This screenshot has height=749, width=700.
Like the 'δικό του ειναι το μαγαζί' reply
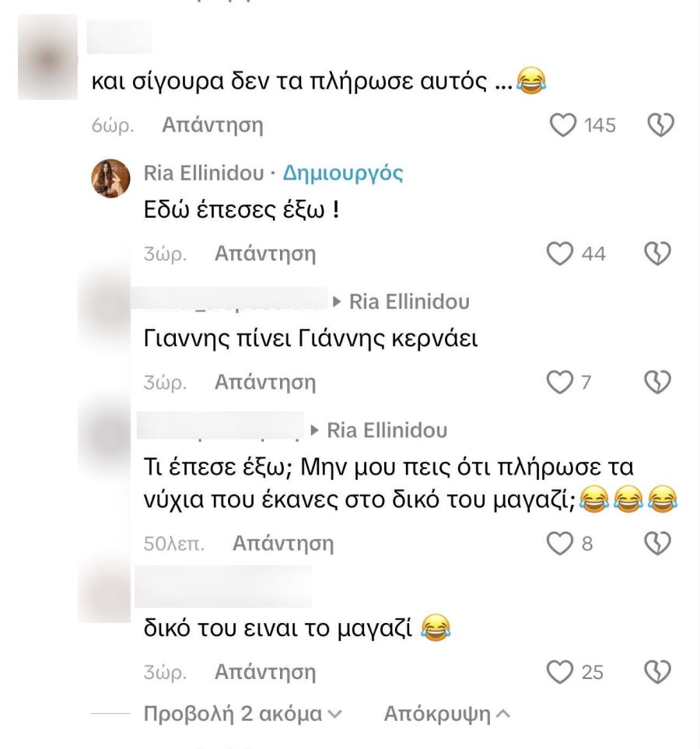click(x=561, y=672)
